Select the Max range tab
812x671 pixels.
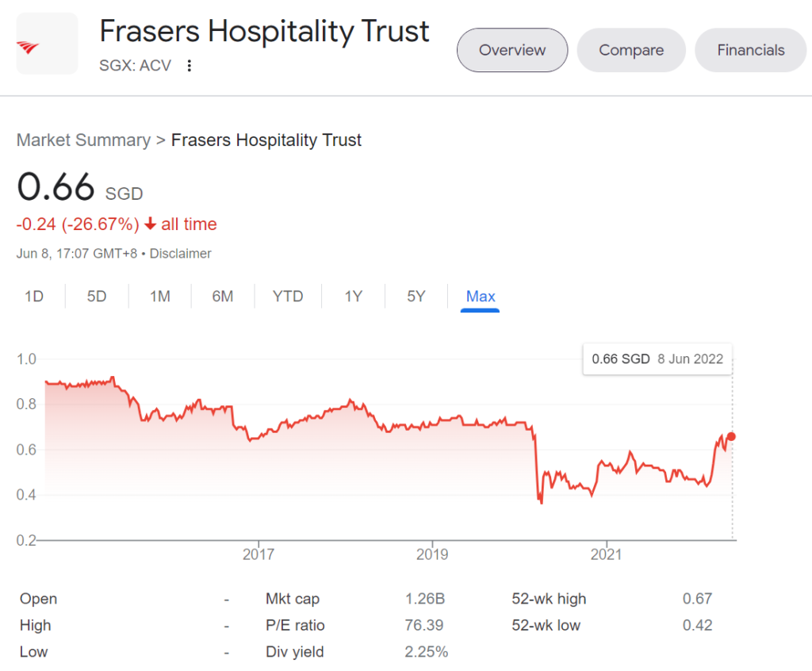[x=481, y=297]
